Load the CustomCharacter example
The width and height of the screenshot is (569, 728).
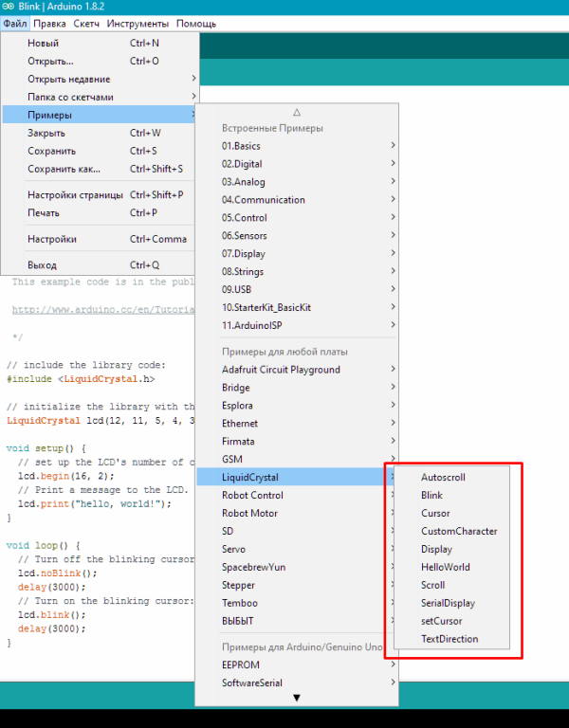coord(451,531)
